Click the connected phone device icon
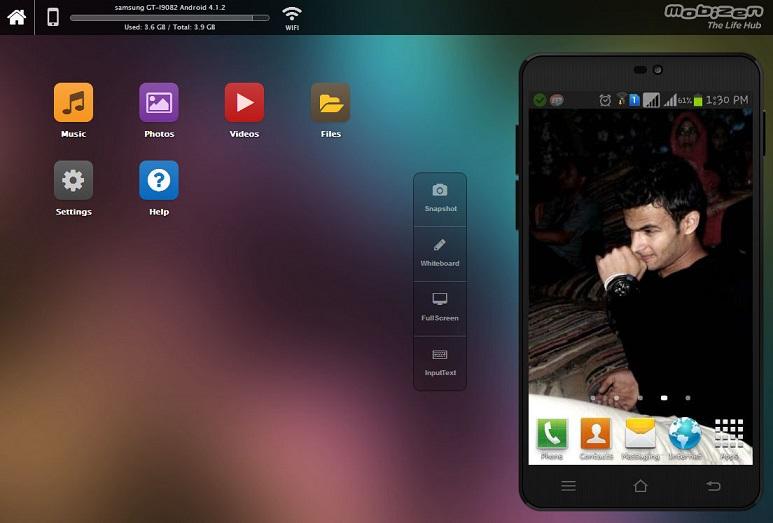The image size is (773, 523). (x=53, y=17)
